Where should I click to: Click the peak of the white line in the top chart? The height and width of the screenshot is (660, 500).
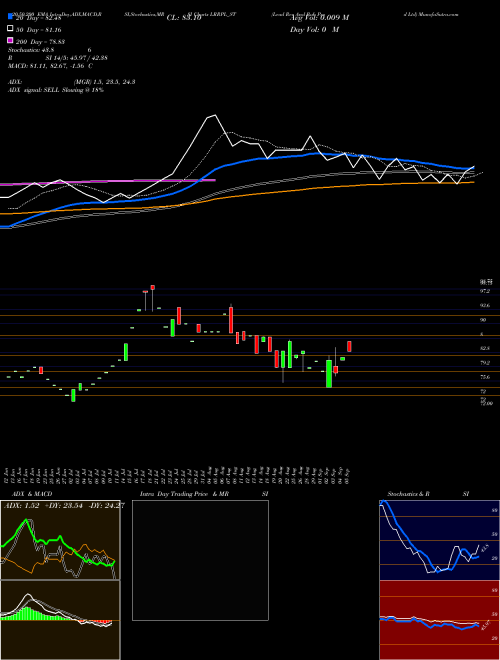pos(215,115)
